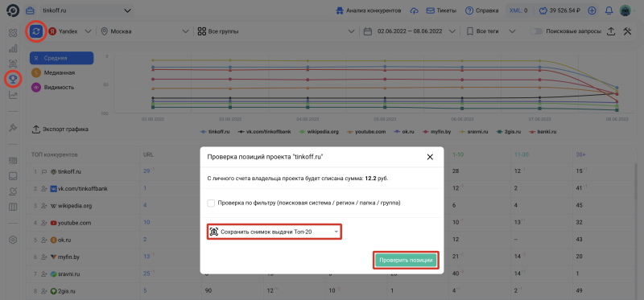Click Экспорт графика
The width and height of the screenshot is (644, 300).
(x=60, y=129)
